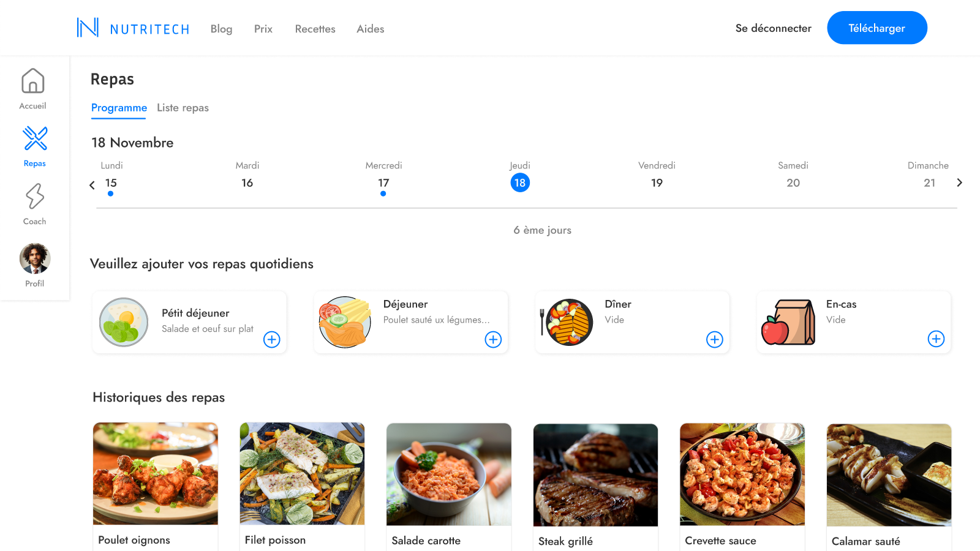The image size is (980, 551).
Task: Add a meal to Pétit déjeuner
Action: (x=272, y=340)
